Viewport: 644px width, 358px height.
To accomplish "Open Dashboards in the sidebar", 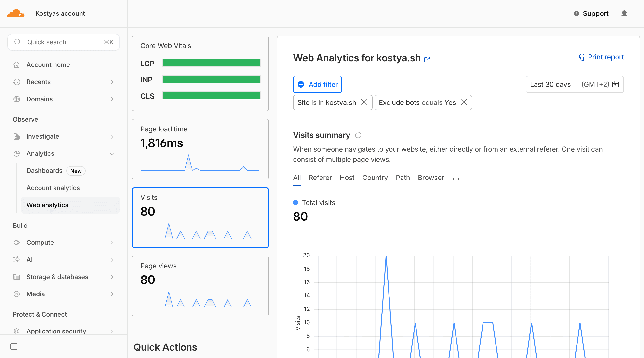I will tap(44, 171).
